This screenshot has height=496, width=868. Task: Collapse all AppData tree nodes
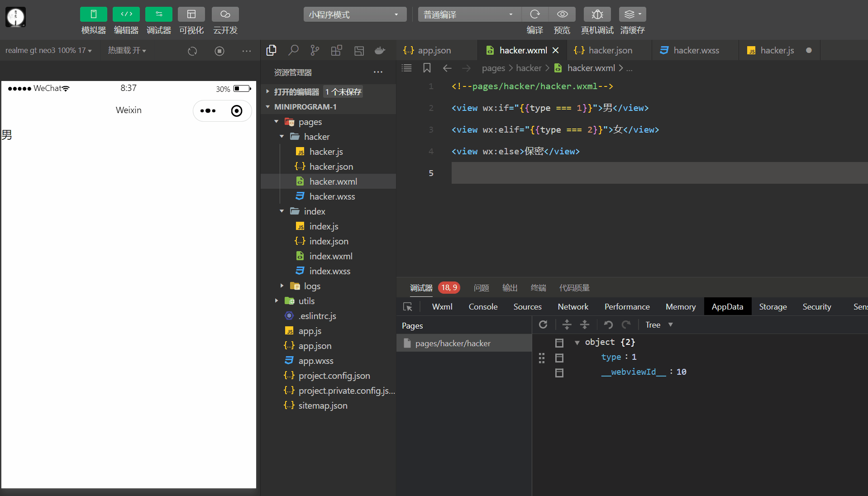[x=585, y=324]
